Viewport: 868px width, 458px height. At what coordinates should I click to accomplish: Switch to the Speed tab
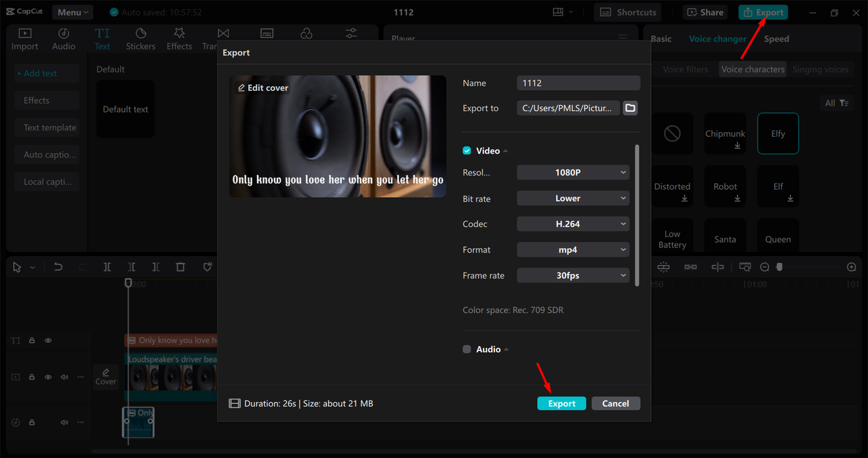click(x=776, y=39)
